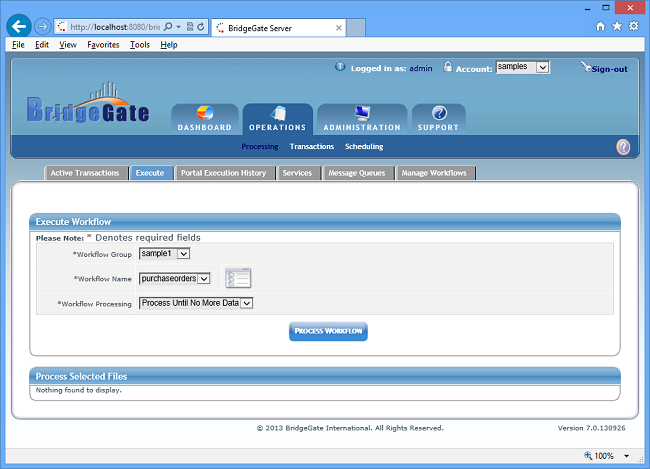
Task: Open the Tools menu
Action: click(140, 45)
